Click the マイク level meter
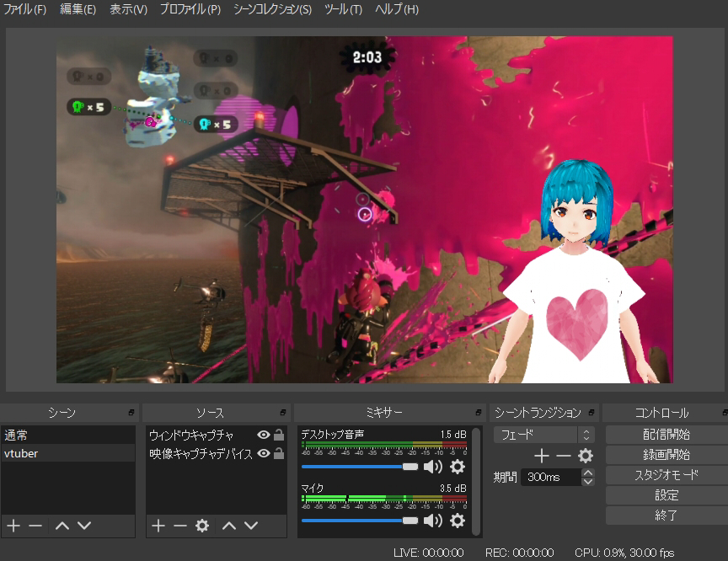The height and width of the screenshot is (561, 728). [x=384, y=499]
